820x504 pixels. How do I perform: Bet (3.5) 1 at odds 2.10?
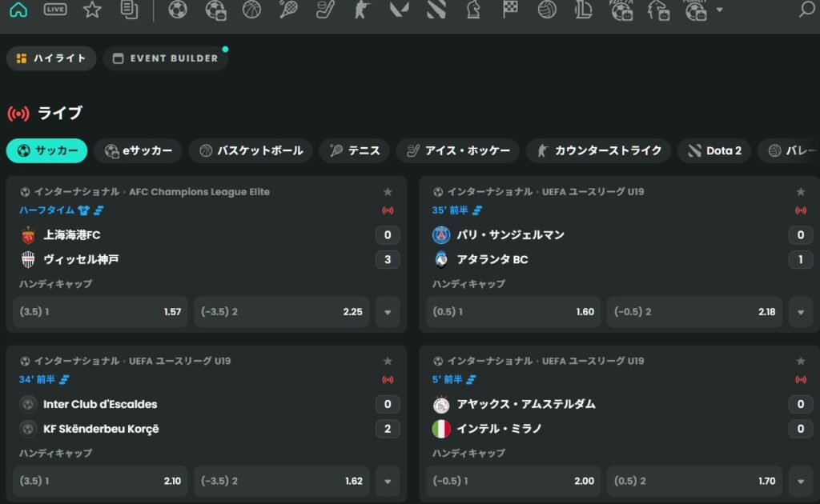100,481
